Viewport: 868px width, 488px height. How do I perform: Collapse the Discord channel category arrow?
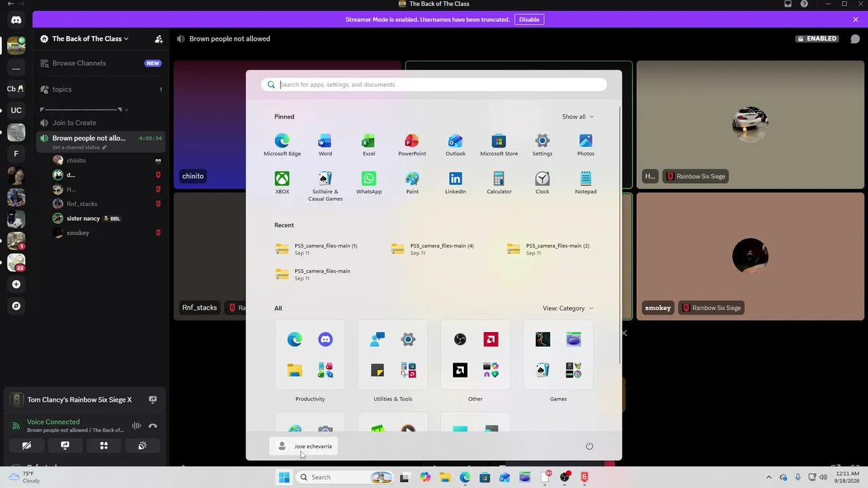pos(126,110)
